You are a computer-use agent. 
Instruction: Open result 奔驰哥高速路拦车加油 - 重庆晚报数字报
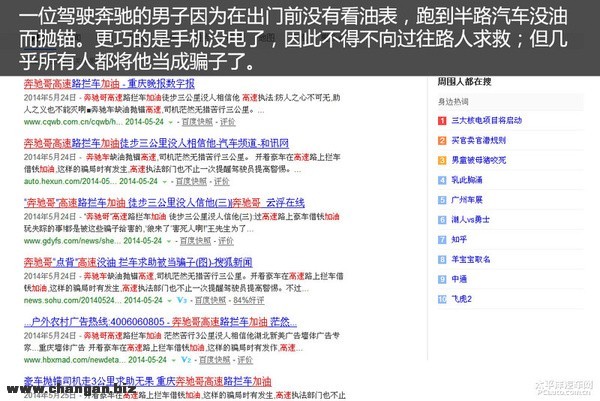[109, 83]
